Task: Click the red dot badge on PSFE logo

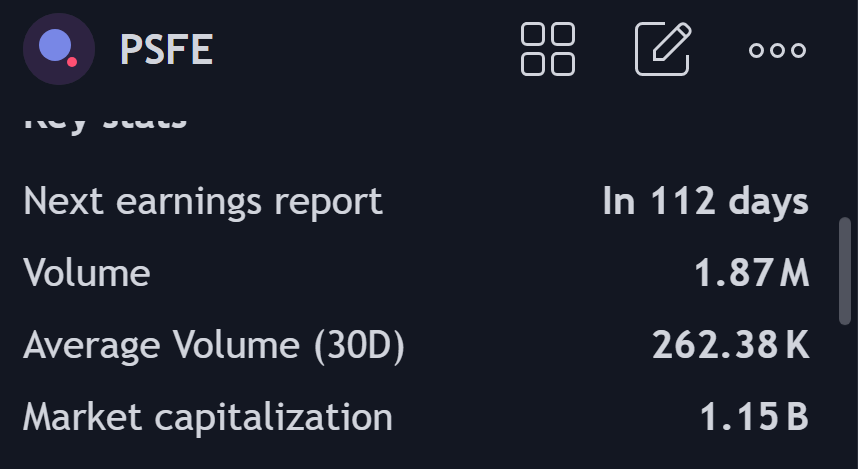Action: 72,62
